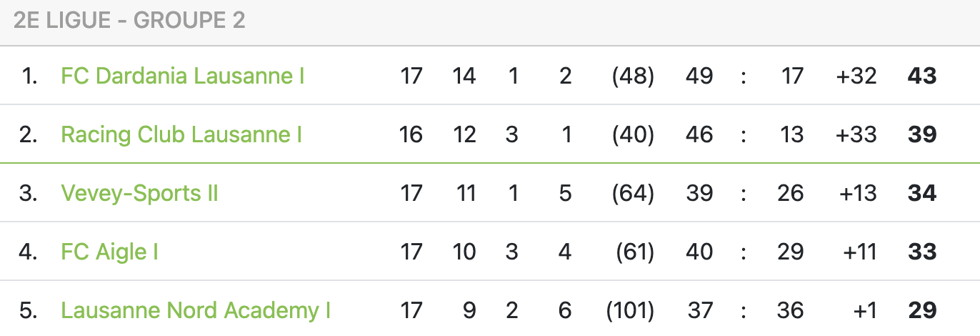Open the FC Dardania Lausanne I team link

[183, 76]
